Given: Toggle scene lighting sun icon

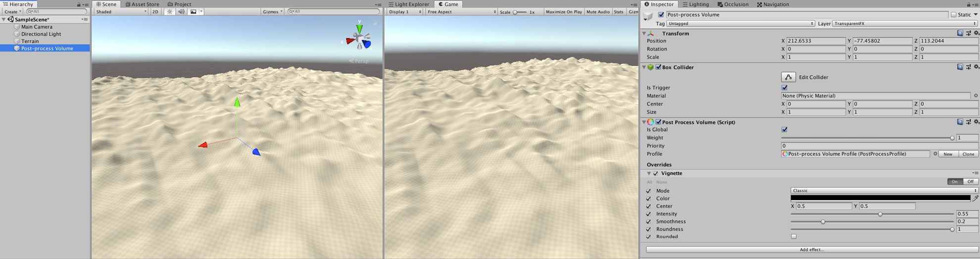Looking at the screenshot, I should pyautogui.click(x=170, y=11).
